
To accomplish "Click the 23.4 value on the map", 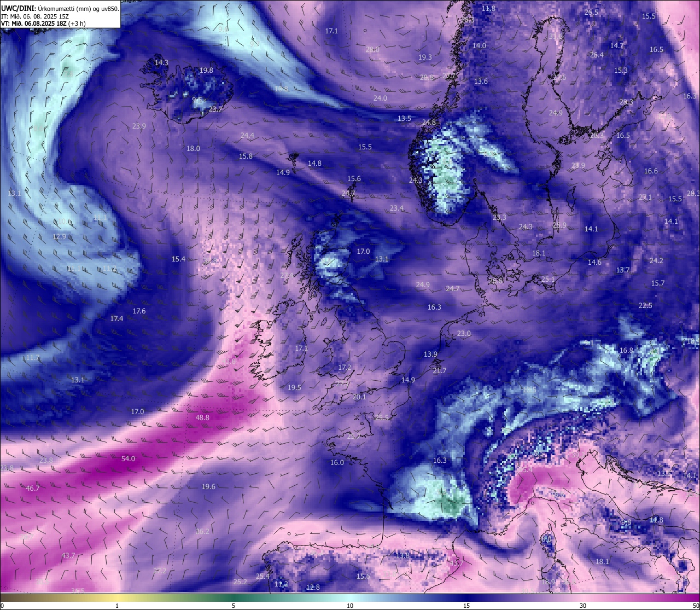I will point(396,208).
